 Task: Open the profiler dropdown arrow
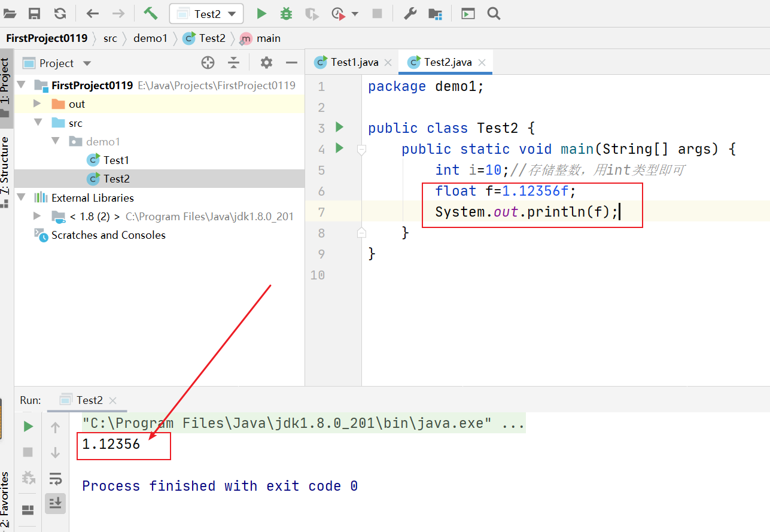pos(355,14)
